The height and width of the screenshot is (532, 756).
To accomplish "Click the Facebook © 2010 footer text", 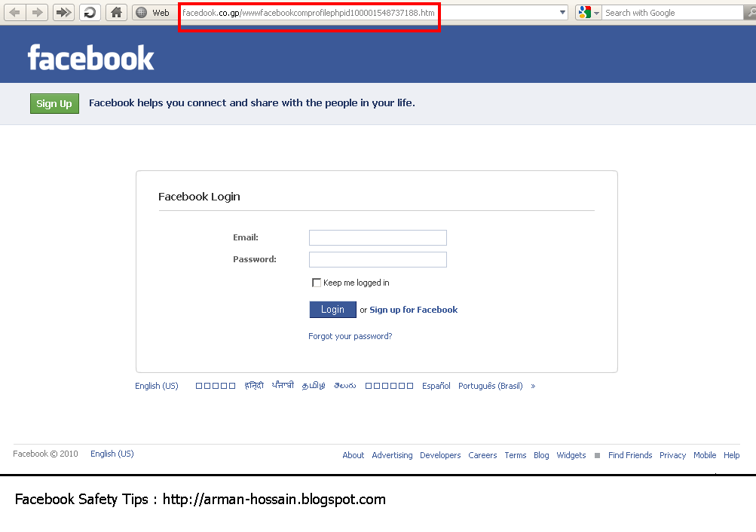I will click(x=45, y=454).
